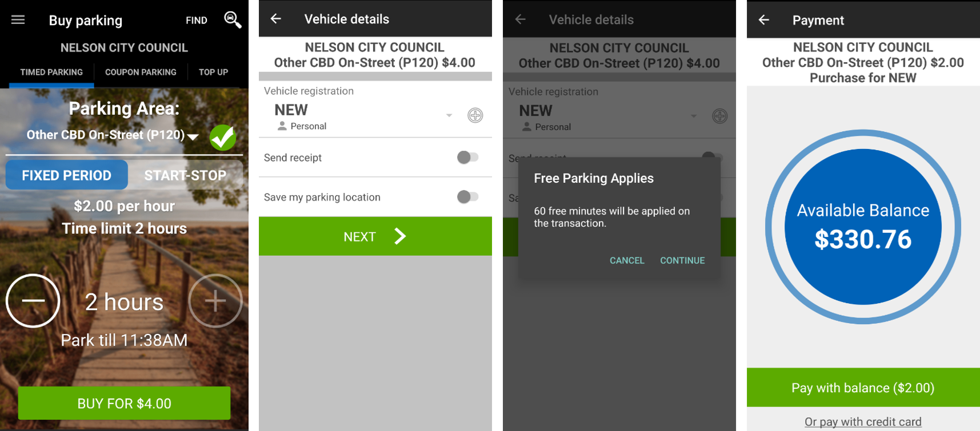The width and height of the screenshot is (980, 431).
Task: Select the START-STOP parking mode
Action: point(185,175)
